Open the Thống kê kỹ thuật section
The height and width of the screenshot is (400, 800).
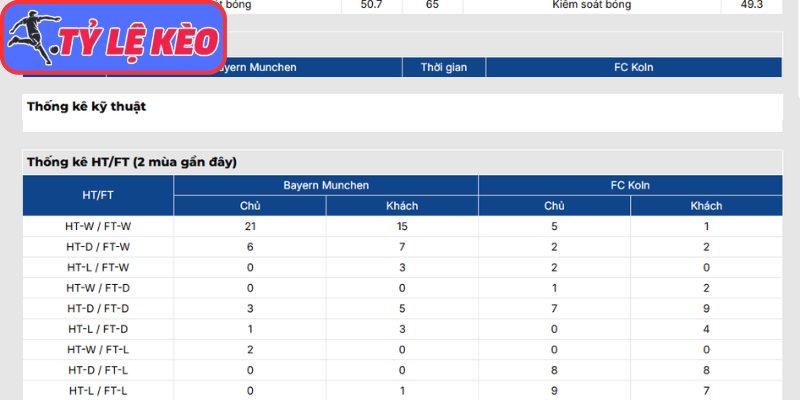click(x=86, y=107)
